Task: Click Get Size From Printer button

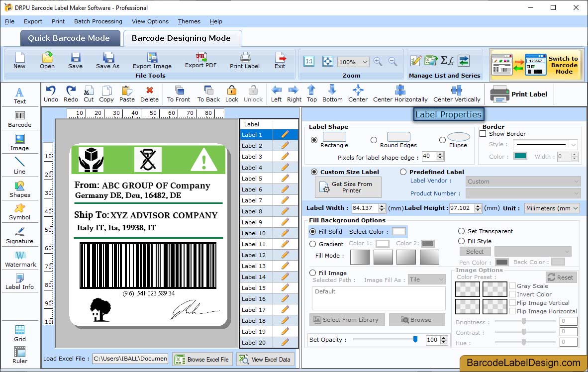Action: tap(348, 187)
